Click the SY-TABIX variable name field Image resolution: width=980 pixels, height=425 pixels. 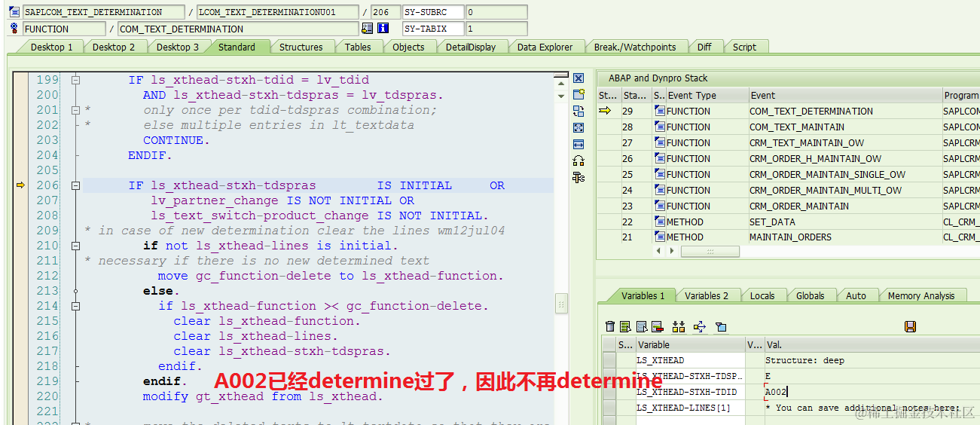(432, 29)
